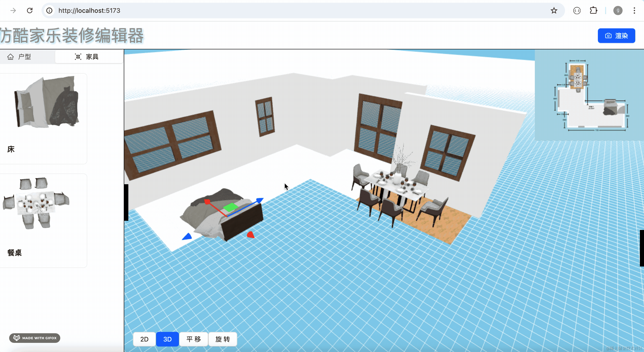
Task: Click the round extension icon beside the puzzle
Action: (x=577, y=11)
